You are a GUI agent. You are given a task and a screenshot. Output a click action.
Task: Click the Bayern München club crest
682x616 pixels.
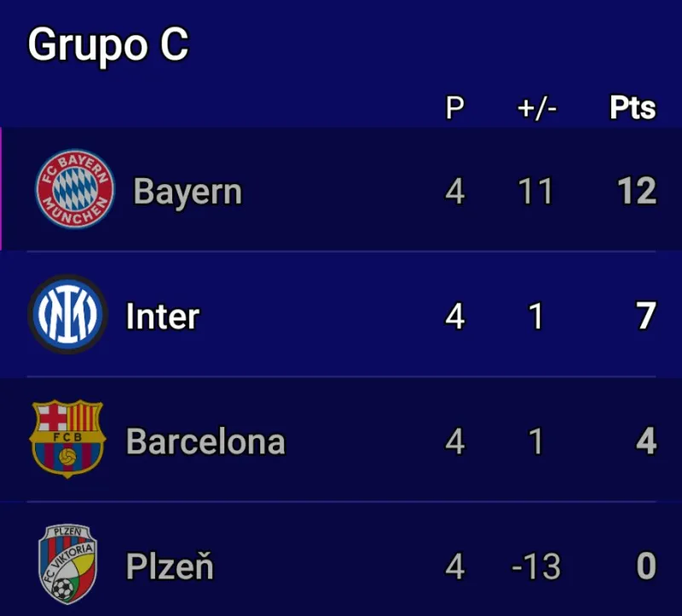pos(74,189)
